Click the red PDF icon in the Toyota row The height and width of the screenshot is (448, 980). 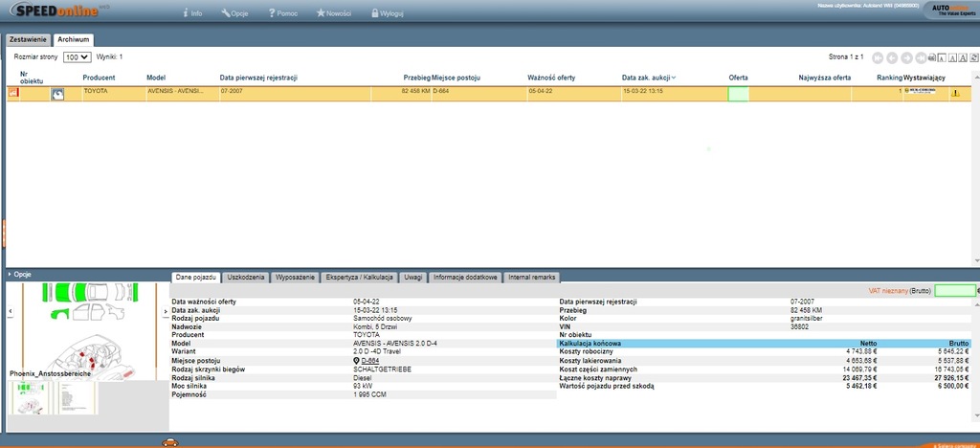pos(13,93)
